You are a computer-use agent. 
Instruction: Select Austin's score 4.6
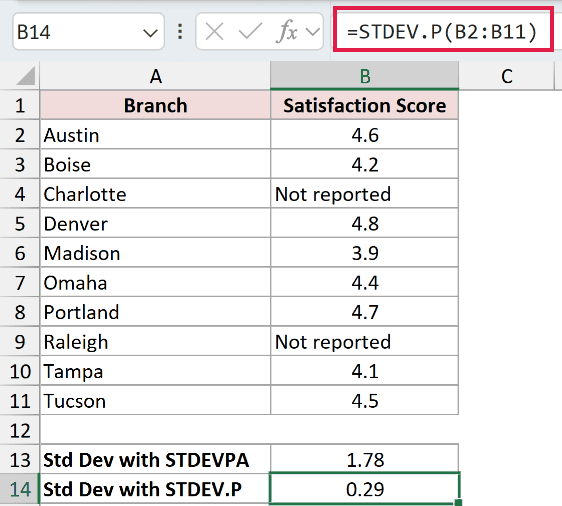point(365,135)
